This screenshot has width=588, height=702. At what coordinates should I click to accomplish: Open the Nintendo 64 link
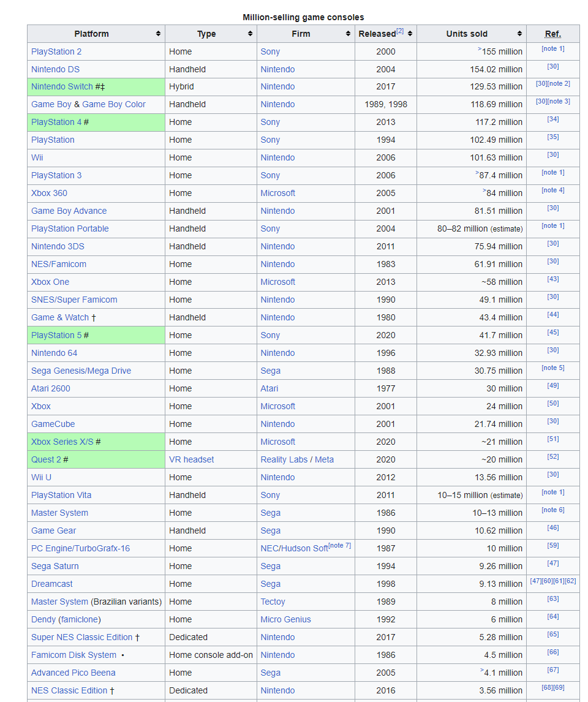click(54, 353)
